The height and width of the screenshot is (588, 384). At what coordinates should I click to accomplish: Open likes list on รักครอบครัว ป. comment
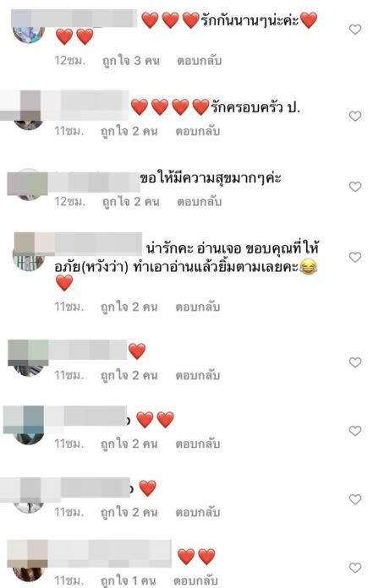[129, 131]
